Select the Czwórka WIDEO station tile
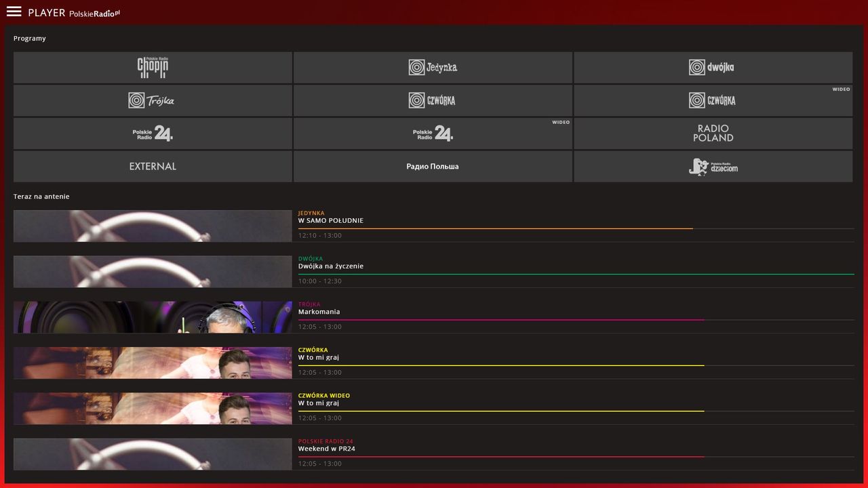This screenshot has height=488, width=868. (713, 100)
